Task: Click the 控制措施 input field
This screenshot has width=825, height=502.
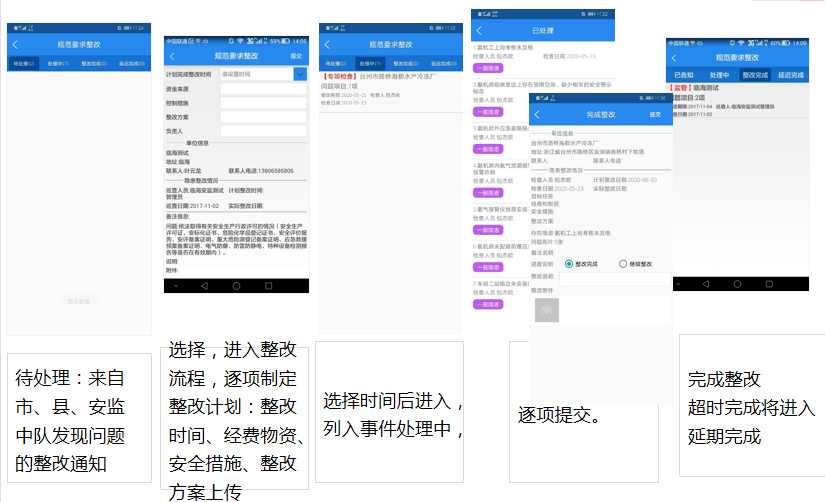Action: [x=263, y=103]
